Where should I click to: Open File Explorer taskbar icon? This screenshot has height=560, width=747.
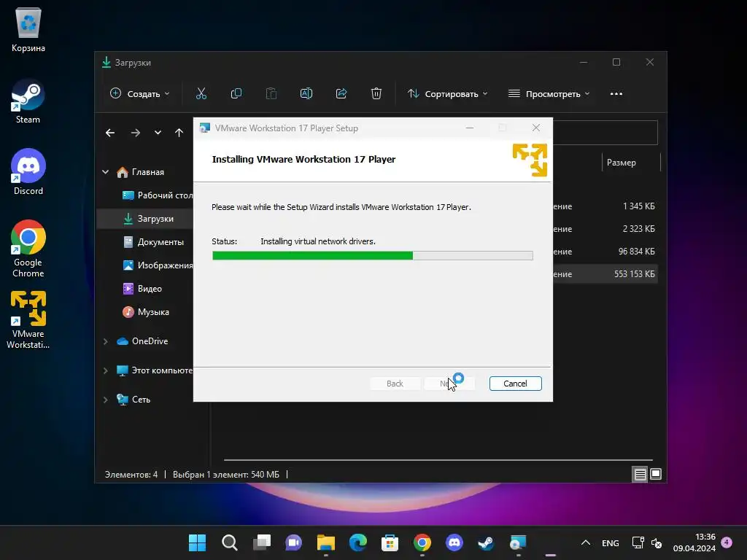(326, 542)
